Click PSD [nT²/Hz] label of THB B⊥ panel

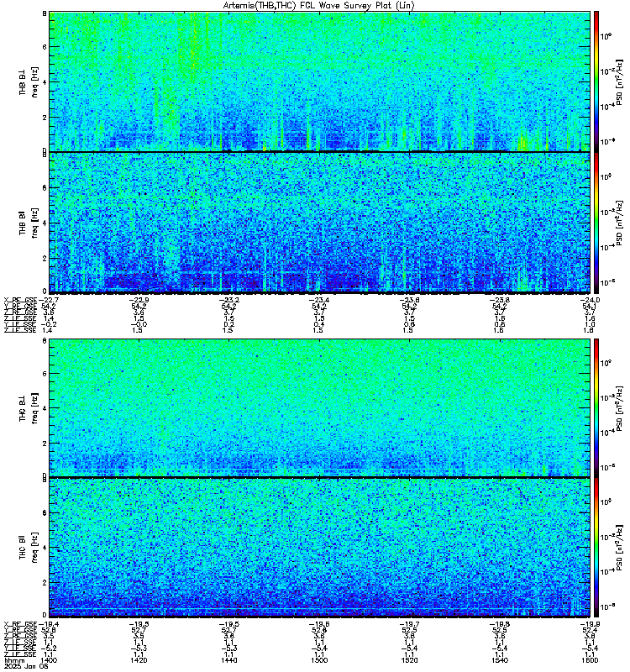point(619,81)
